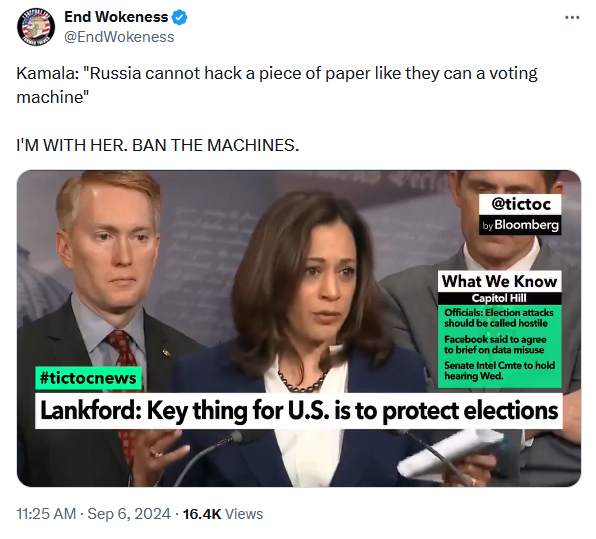Open End Wokeness profile avatar
This screenshot has height=539, width=596.
(x=36, y=27)
